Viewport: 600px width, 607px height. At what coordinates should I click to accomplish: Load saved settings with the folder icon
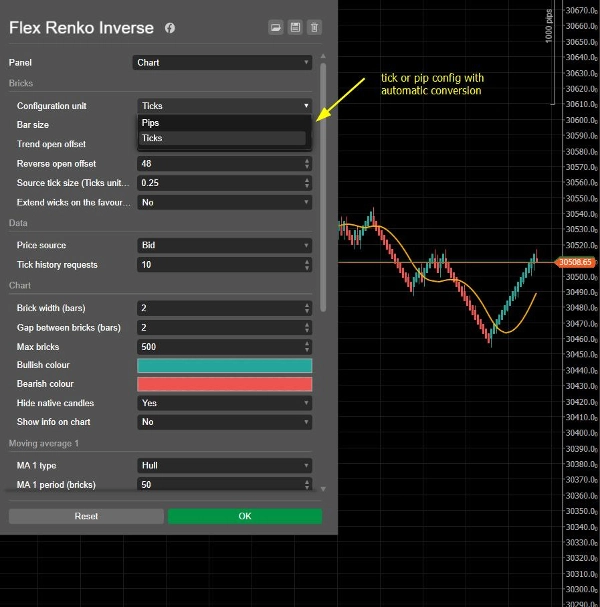coord(276,27)
